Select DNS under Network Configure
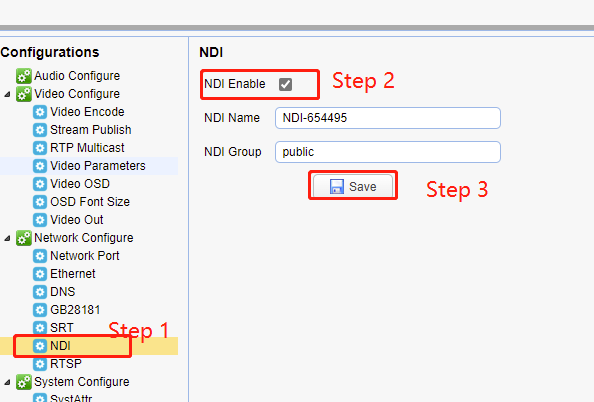Screen dimensions: 594x402 pos(63,292)
